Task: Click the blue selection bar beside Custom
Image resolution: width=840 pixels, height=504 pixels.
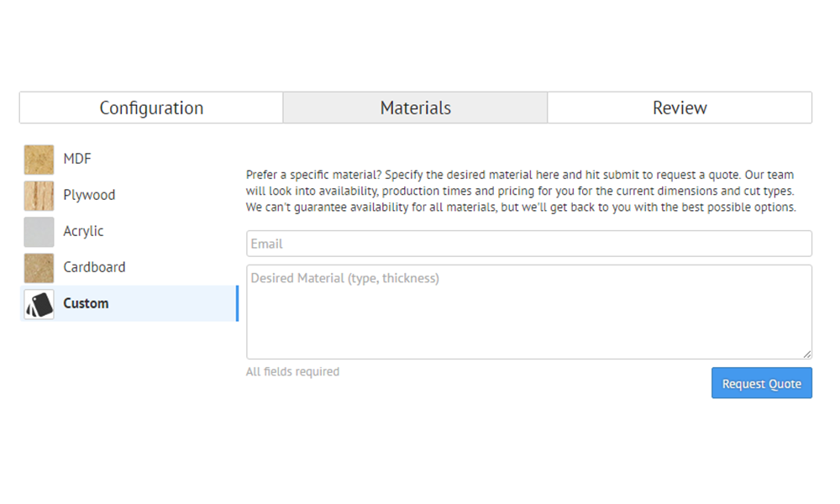Action: (x=238, y=303)
